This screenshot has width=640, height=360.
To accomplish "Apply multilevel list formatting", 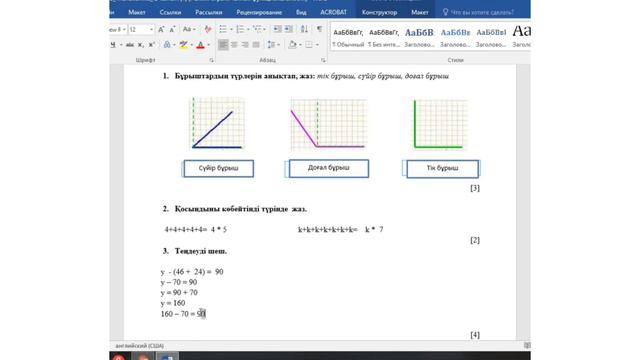I will click(x=257, y=29).
